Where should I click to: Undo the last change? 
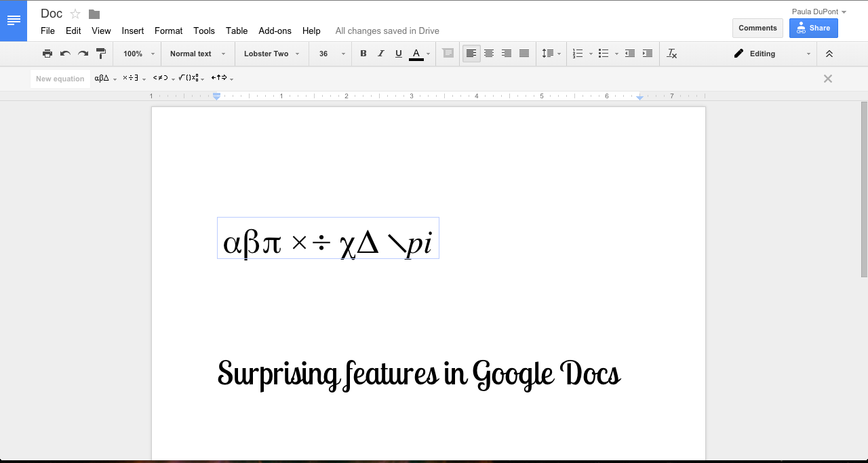coord(65,54)
